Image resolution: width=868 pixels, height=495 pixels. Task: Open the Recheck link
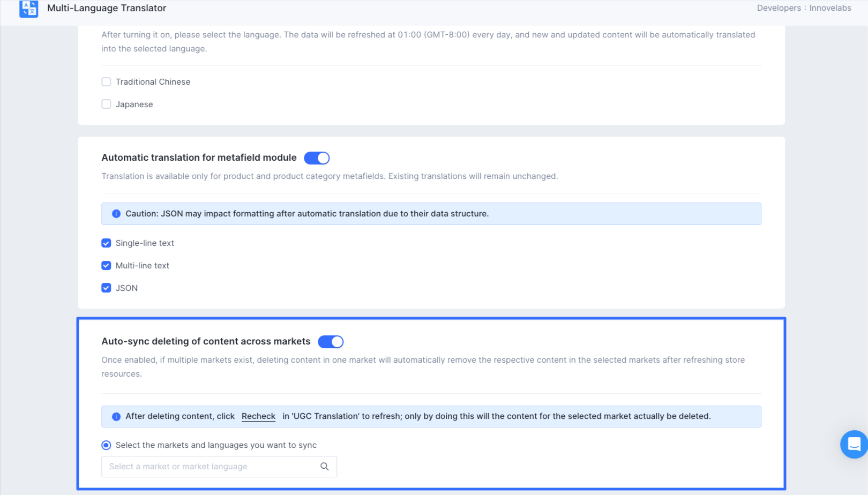(258, 416)
